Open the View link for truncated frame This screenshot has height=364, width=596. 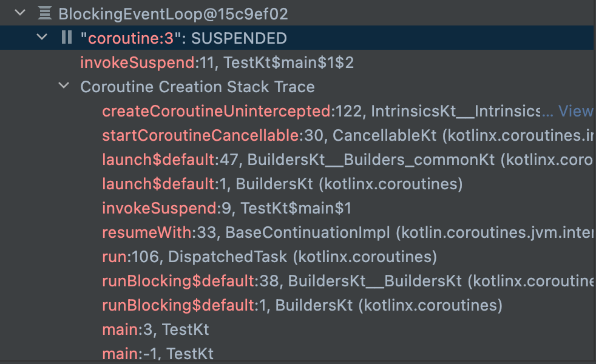coord(575,111)
